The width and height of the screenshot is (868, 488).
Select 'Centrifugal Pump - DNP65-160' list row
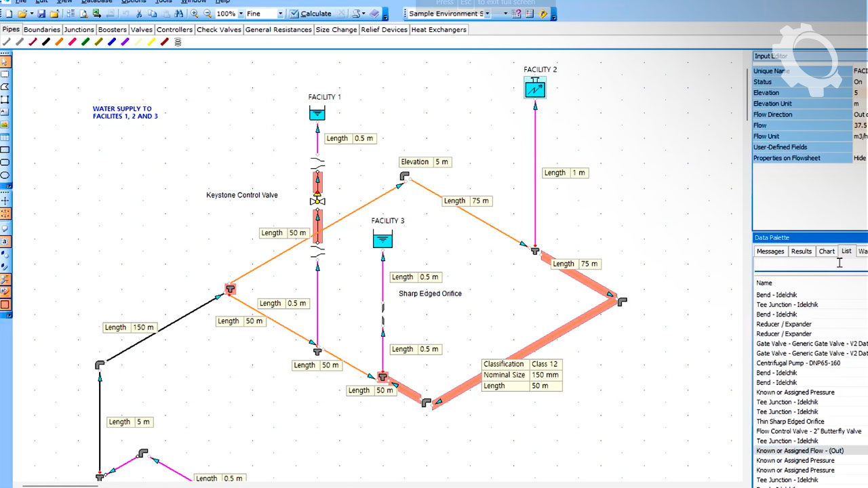[811, 363]
